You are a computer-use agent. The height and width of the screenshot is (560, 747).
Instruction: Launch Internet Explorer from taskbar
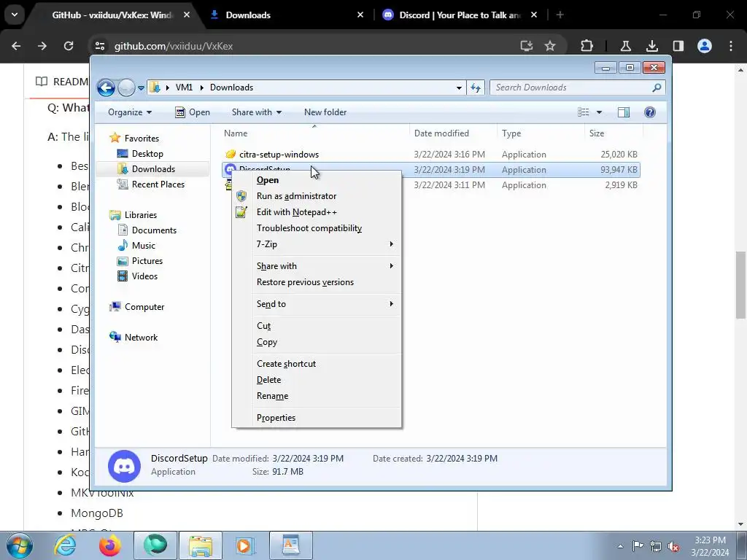(65, 545)
